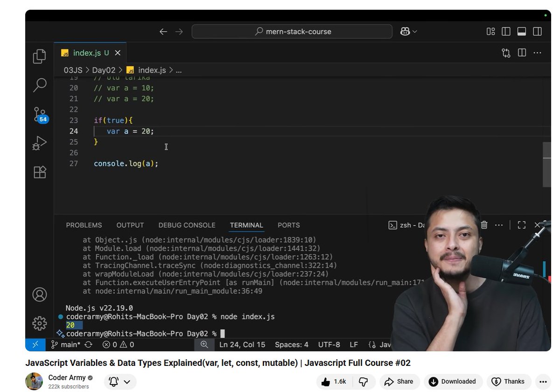Maximize the terminal panel size
The height and width of the screenshot is (392, 560).
522,225
